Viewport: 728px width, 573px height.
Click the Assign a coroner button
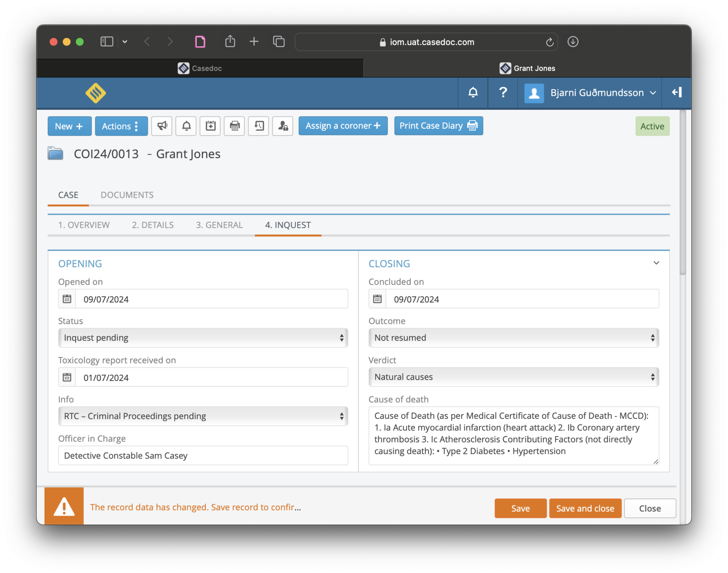[343, 125]
